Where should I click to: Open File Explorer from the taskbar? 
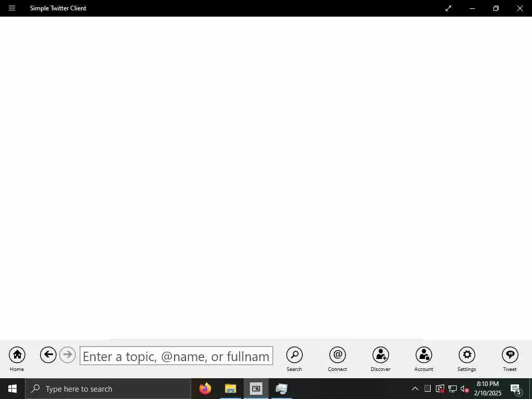pyautogui.click(x=230, y=389)
